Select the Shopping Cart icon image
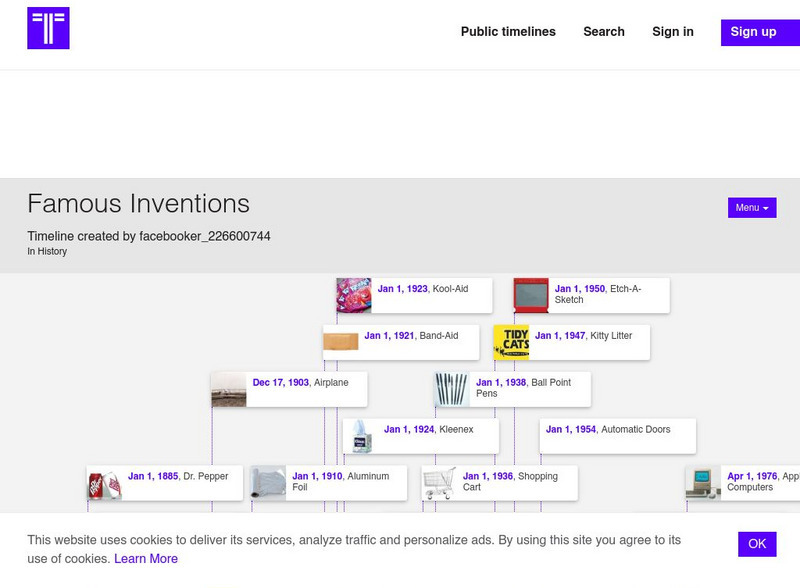 pos(439,484)
